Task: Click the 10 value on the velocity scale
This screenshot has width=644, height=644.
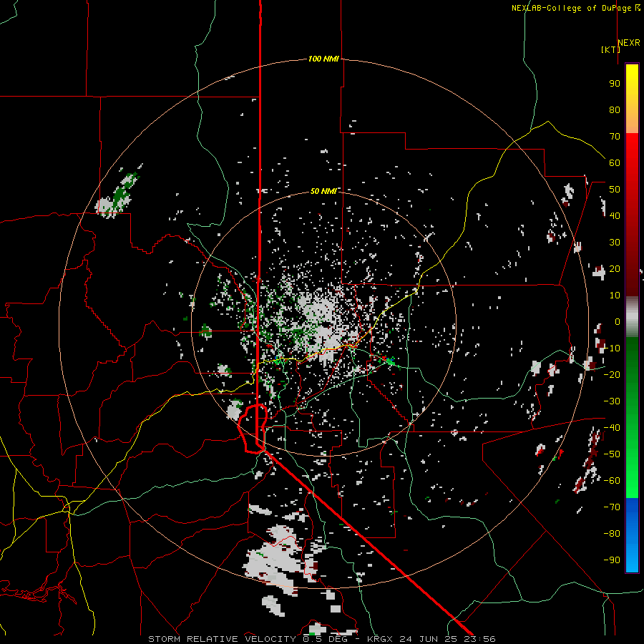Action: pos(615,296)
